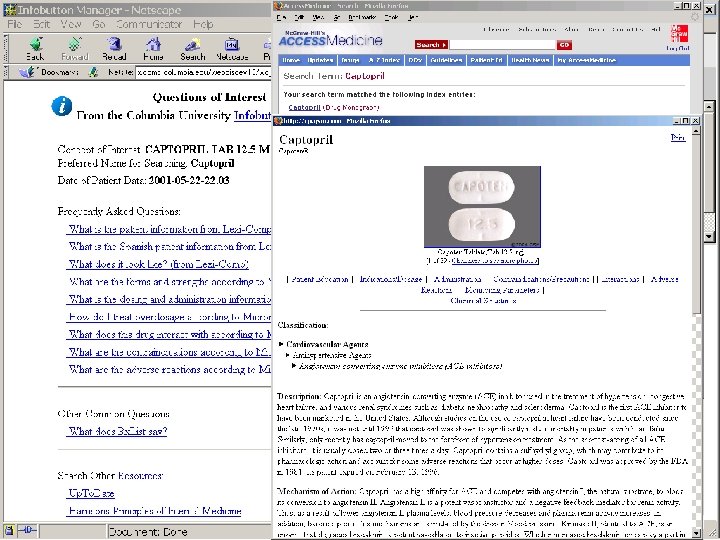Click the red GO button
This screenshot has height=540, width=720.
tap(564, 45)
